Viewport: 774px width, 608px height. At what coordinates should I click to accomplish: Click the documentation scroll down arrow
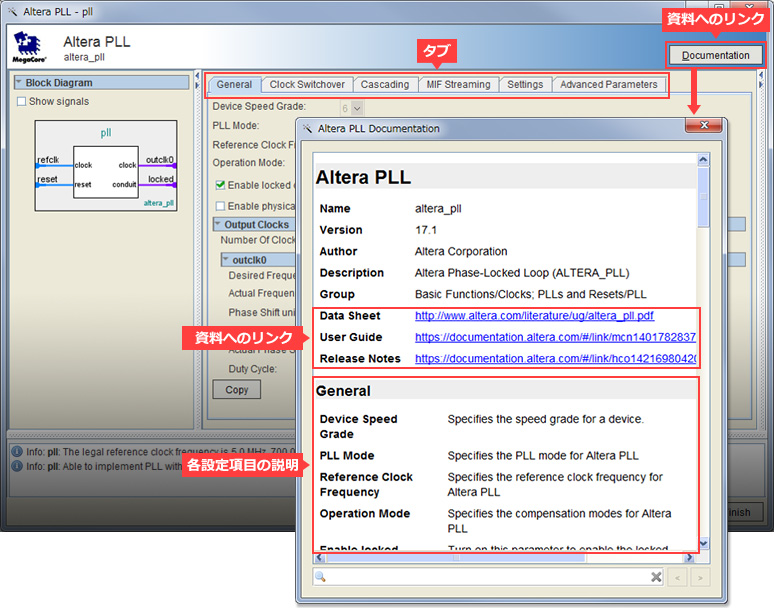[x=703, y=543]
